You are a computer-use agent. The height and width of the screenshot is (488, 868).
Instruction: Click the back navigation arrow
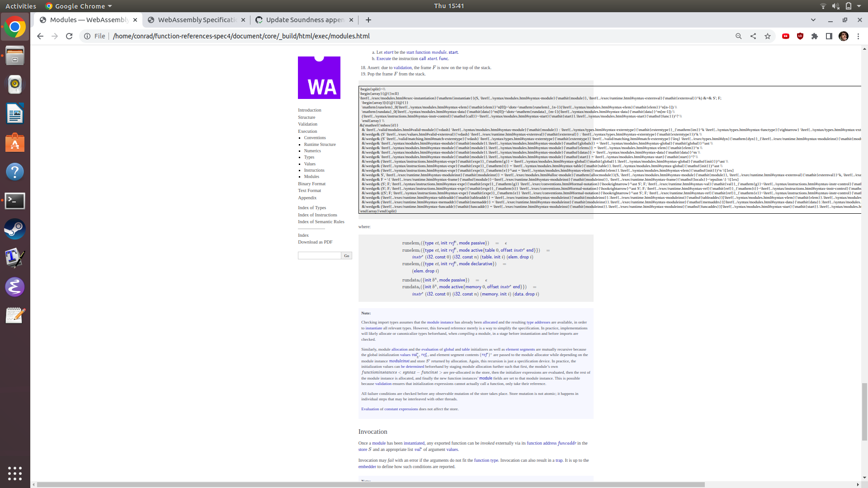tap(40, 36)
